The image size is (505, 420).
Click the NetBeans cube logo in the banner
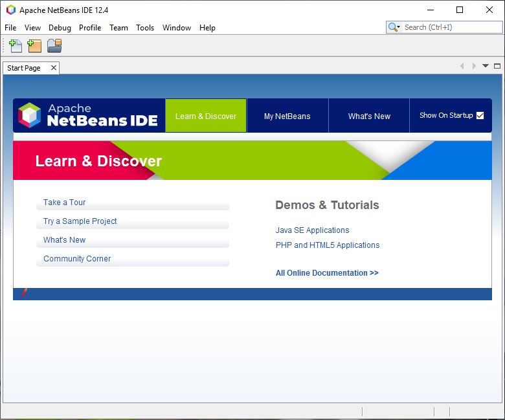pos(30,115)
